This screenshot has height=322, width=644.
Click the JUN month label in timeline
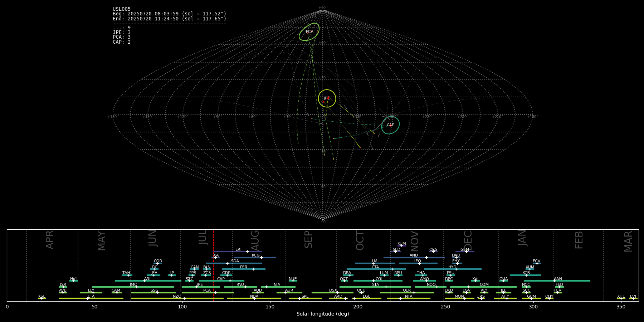153,238
